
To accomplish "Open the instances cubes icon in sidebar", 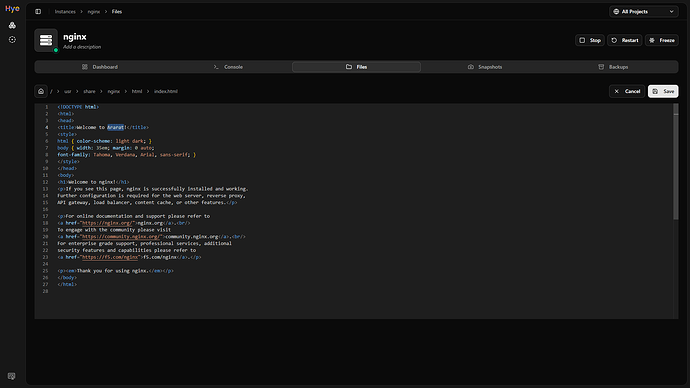I will (12, 25).
